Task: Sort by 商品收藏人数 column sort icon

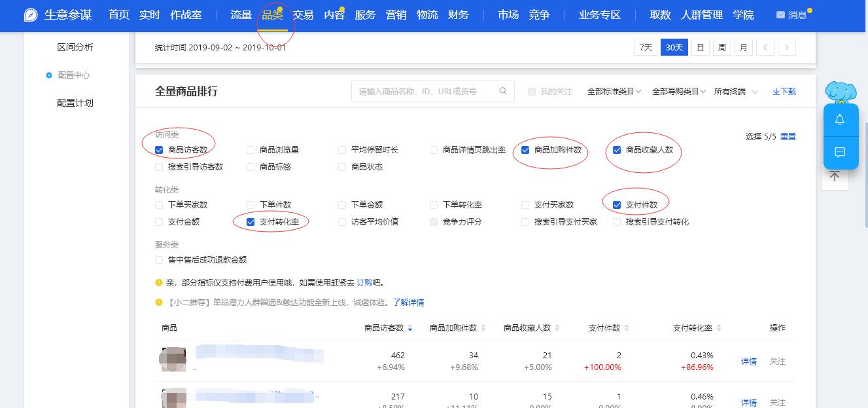Action: coord(557,328)
